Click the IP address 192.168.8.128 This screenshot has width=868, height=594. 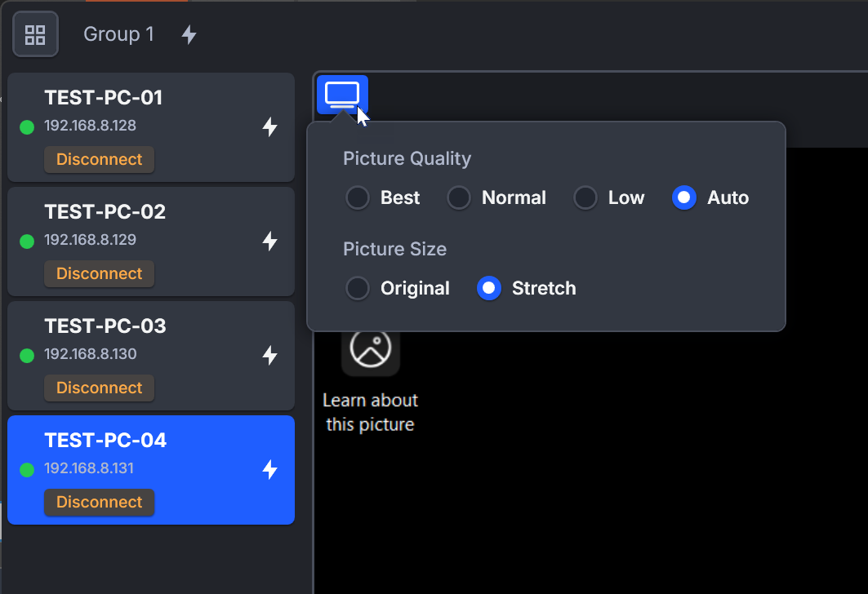click(91, 126)
